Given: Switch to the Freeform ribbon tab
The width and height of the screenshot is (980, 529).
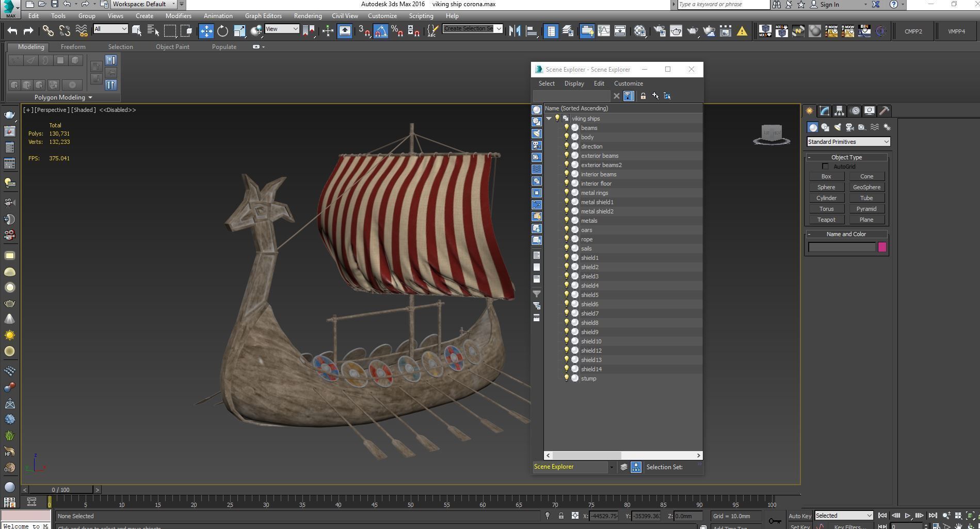Looking at the screenshot, I should (x=73, y=47).
